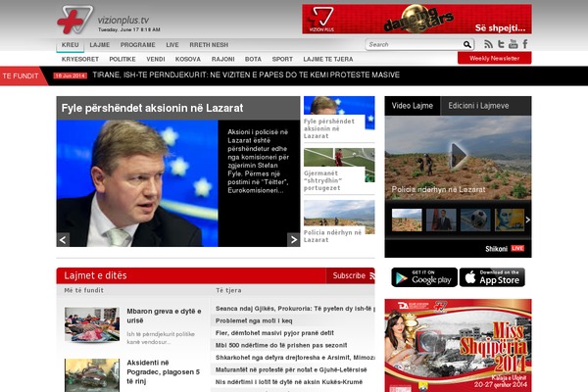Viewport: 588px width, 392px height.
Task: Switch to the Video Lajme tab
Action: click(x=413, y=106)
